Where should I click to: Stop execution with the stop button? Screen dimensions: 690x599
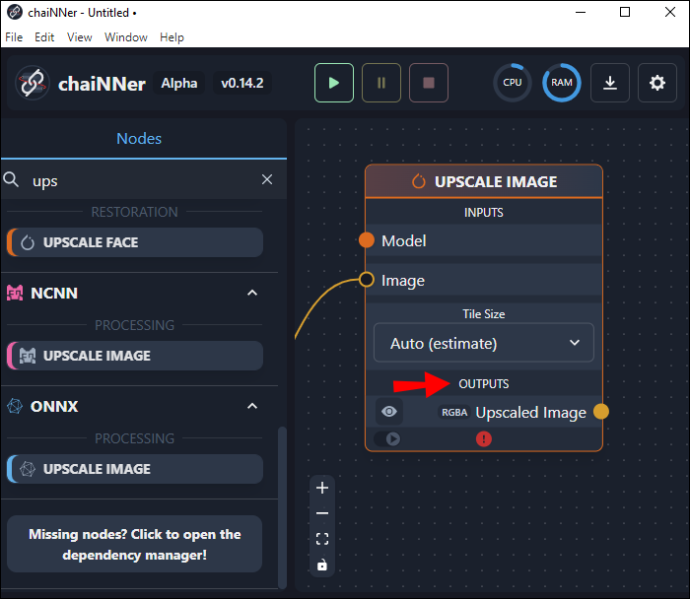429,83
